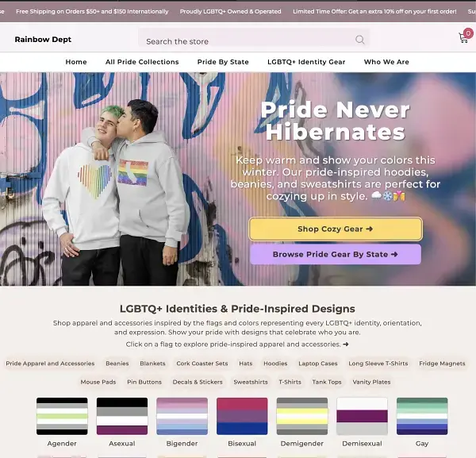Image resolution: width=476 pixels, height=458 pixels.
Task: Filter by Hoodies category tag
Action: coord(275,364)
